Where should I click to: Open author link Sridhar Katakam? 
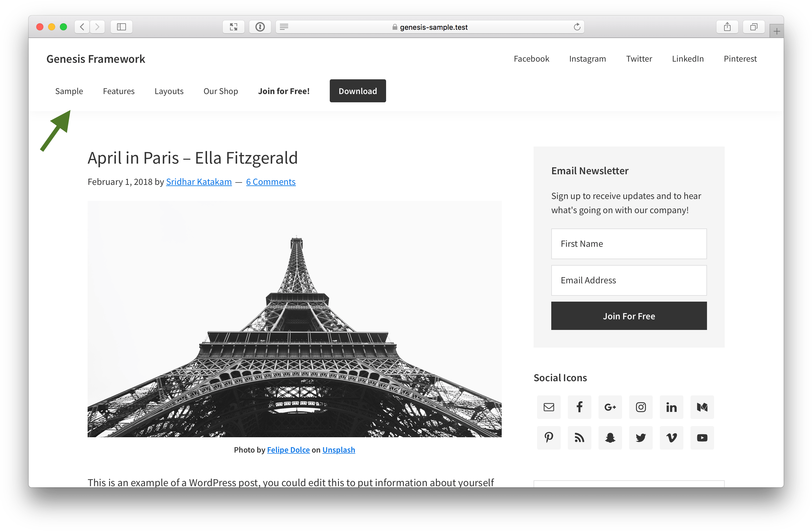pos(199,182)
